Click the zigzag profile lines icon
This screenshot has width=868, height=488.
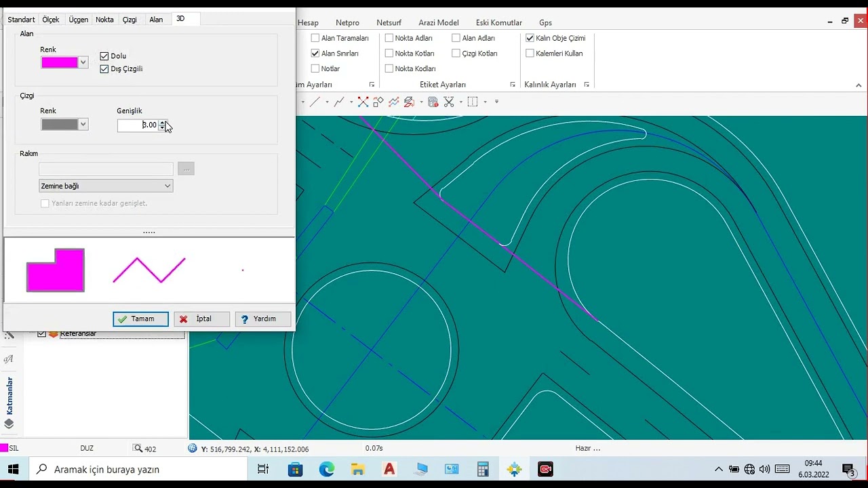[x=393, y=102]
